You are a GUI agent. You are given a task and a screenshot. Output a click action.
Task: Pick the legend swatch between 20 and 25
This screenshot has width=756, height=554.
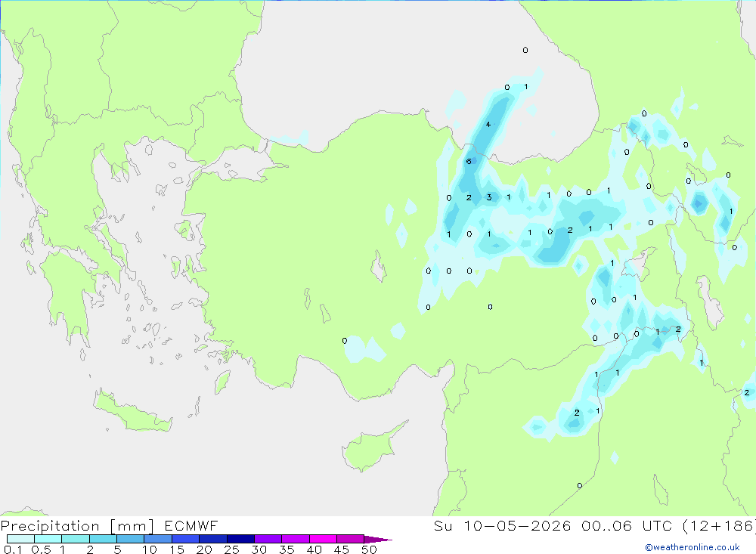[212, 539]
